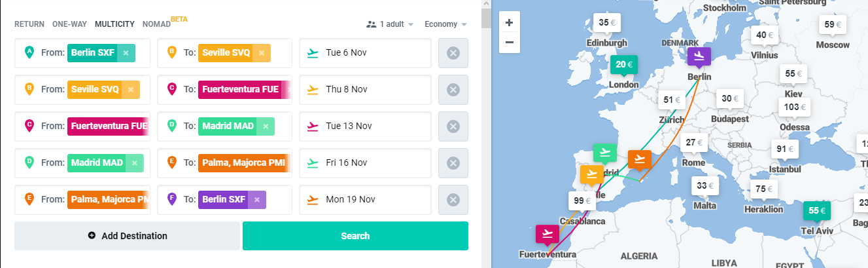The width and height of the screenshot is (868, 268).
Task: Open the Tue 6 Nov date picker
Action: click(x=365, y=53)
